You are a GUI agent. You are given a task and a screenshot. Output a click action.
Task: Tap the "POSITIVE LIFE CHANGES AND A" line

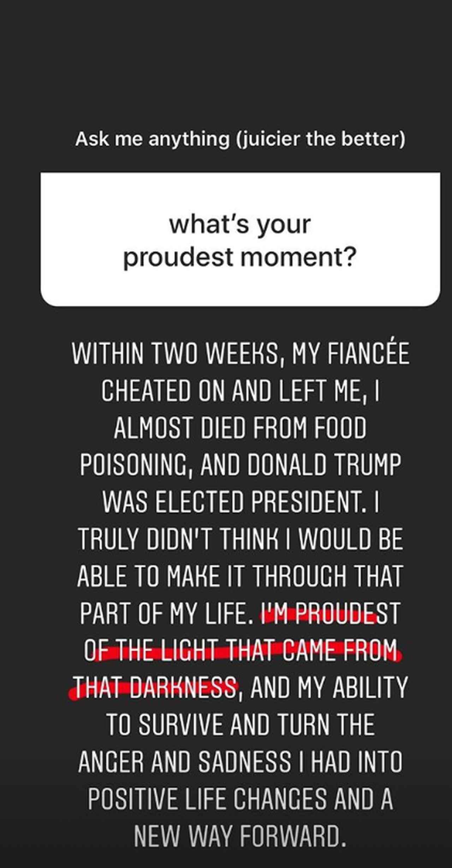[x=240, y=799]
